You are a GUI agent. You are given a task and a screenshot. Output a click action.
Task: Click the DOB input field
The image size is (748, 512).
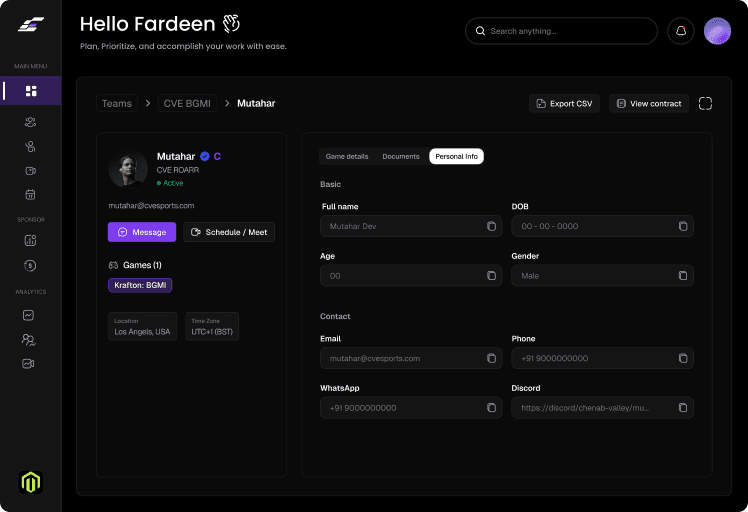coord(603,226)
